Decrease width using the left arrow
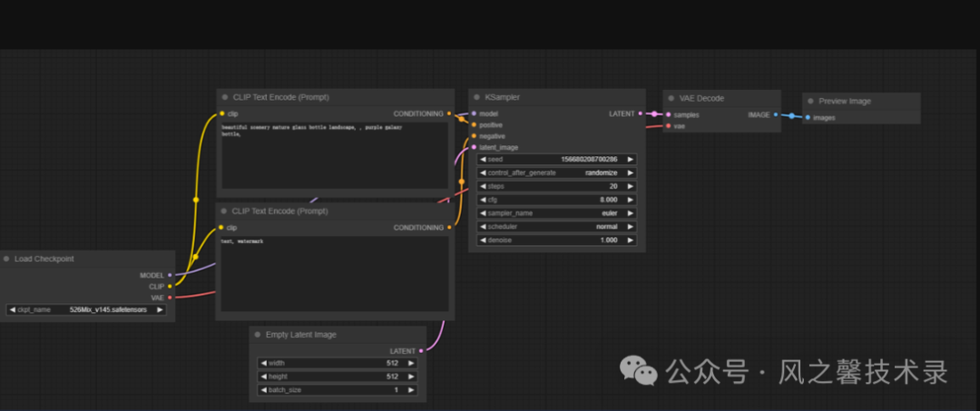Viewport: 980px width, 411px height. [264, 363]
